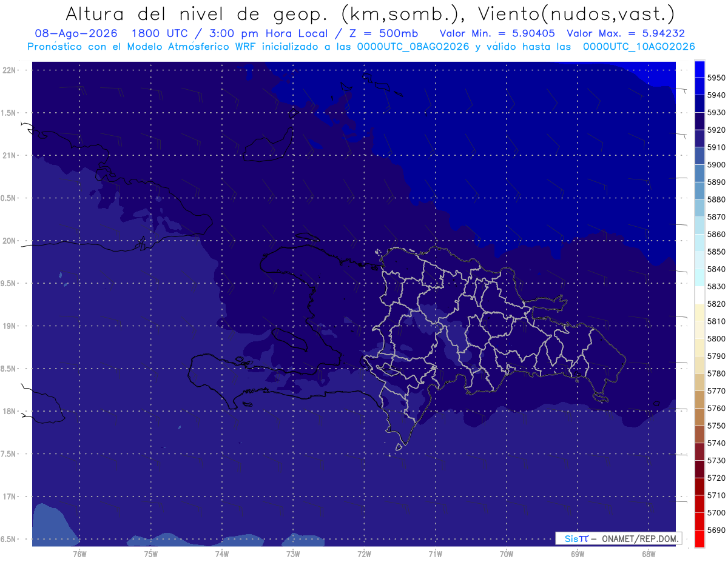
Task: Click the '5820' legend value
Action: (x=716, y=304)
